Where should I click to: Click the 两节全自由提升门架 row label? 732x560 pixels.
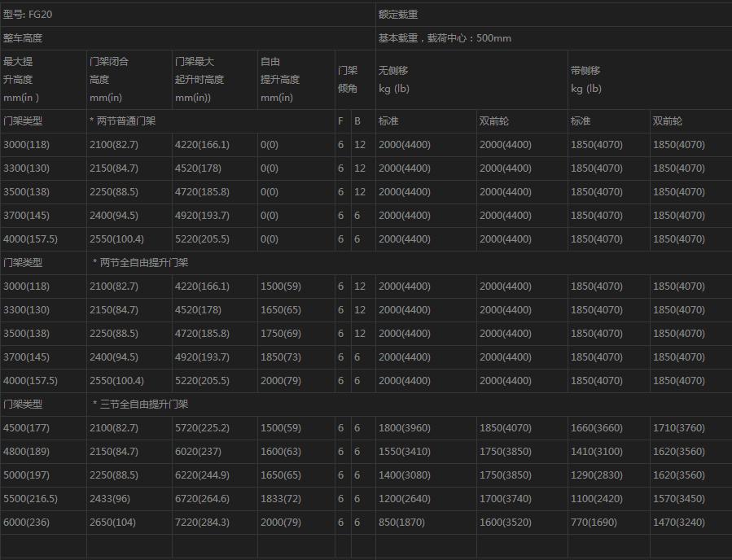pyautogui.click(x=143, y=263)
